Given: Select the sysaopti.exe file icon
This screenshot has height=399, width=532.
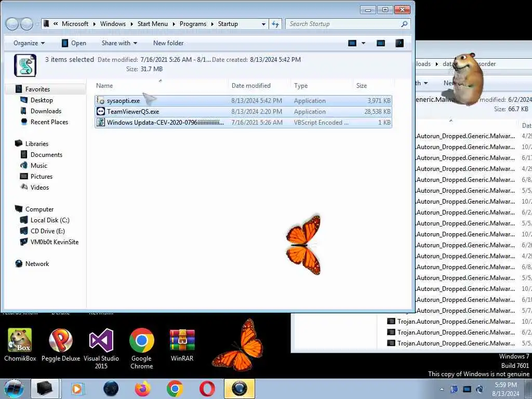Looking at the screenshot, I should point(100,100).
